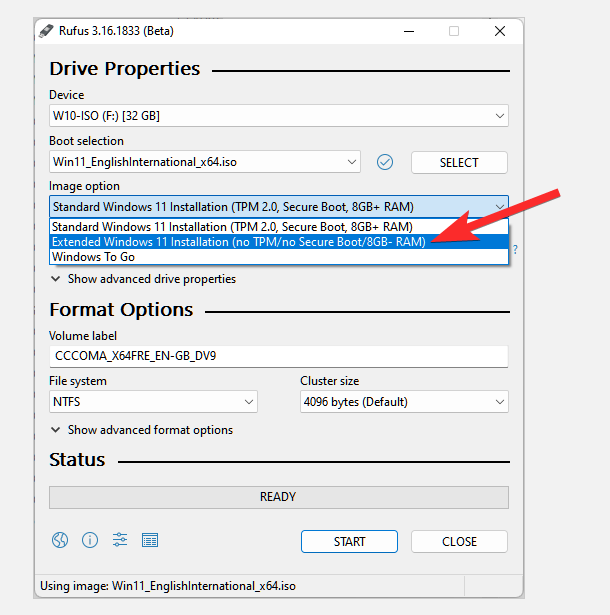Open the File system NTFS dropdown

tap(153, 402)
